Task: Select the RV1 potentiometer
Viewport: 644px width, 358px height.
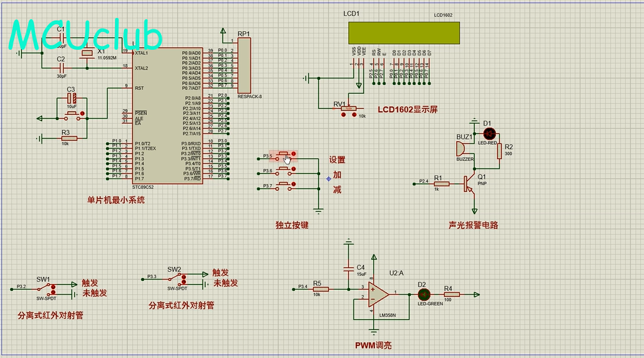Action: click(348, 108)
